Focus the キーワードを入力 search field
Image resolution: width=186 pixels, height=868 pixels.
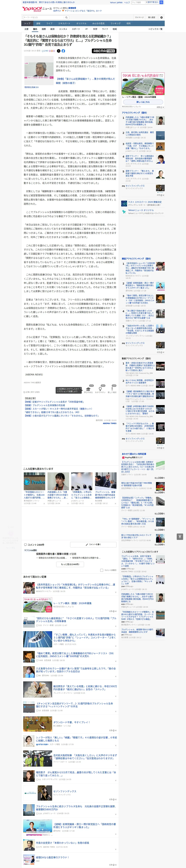(44, 18)
